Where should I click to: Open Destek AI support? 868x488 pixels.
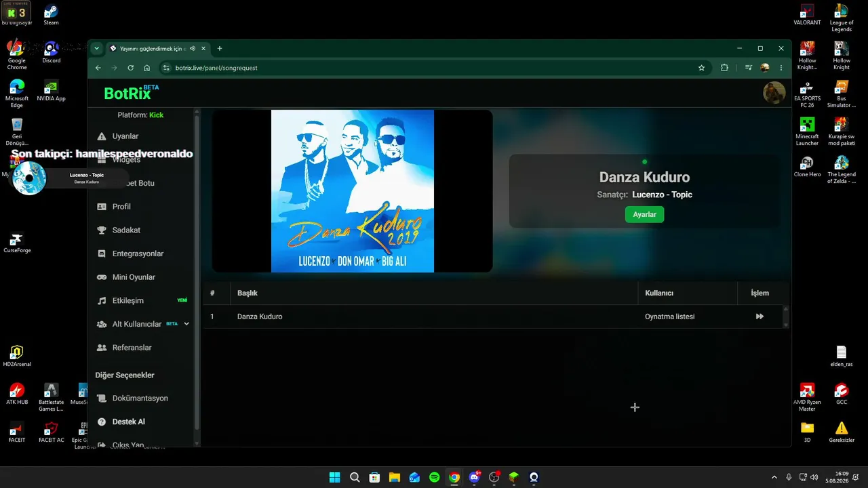point(128,422)
